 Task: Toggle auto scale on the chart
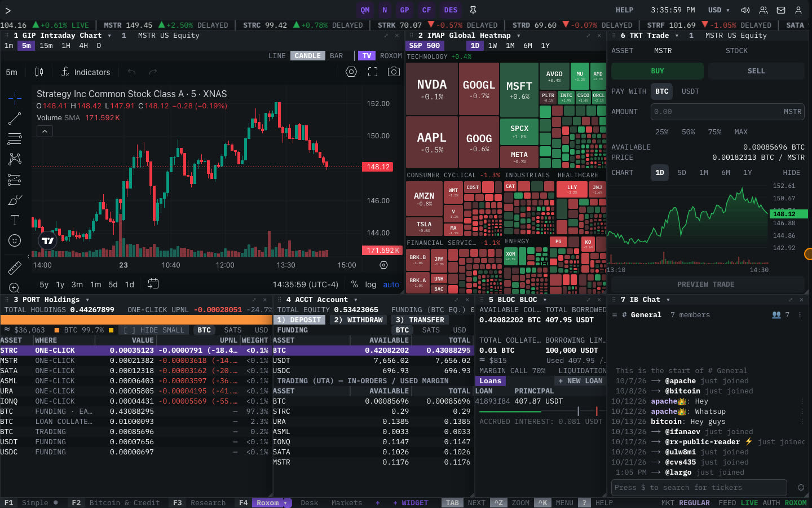(391, 284)
